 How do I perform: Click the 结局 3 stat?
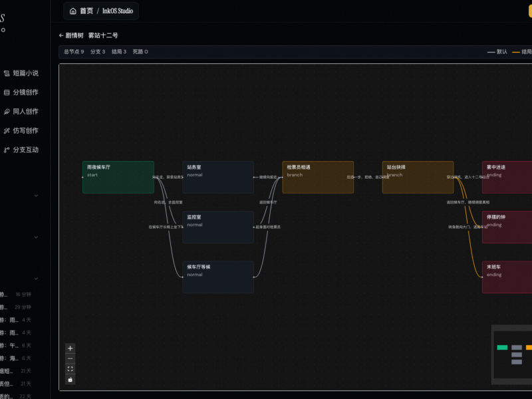click(119, 52)
